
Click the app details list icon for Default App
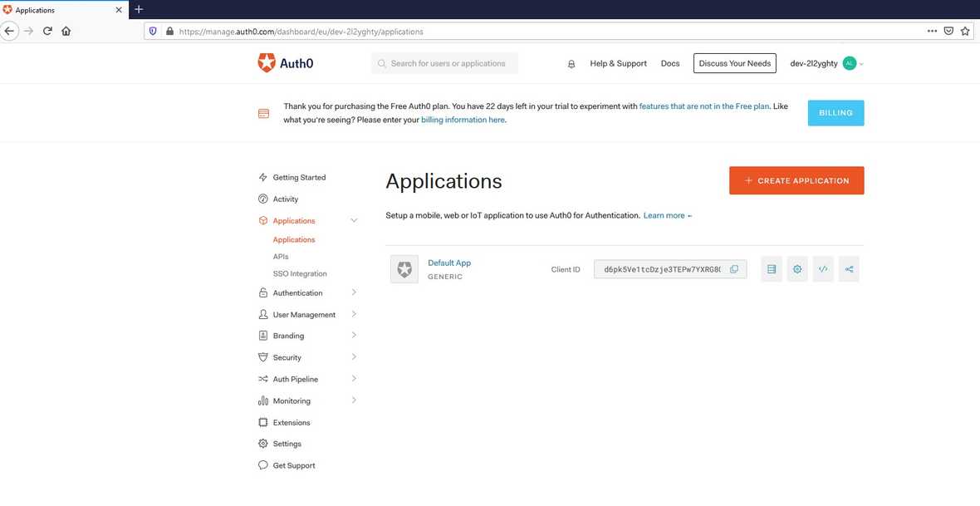(772, 268)
